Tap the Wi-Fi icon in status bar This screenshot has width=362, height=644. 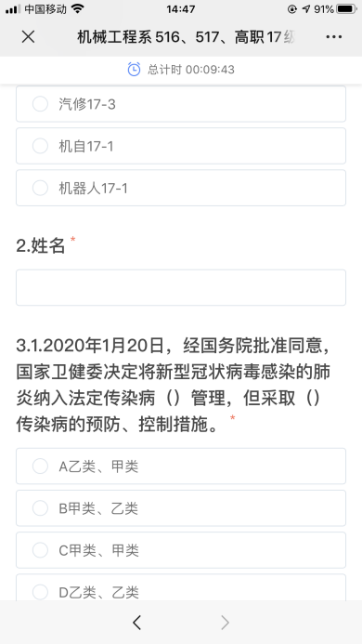[77, 8]
